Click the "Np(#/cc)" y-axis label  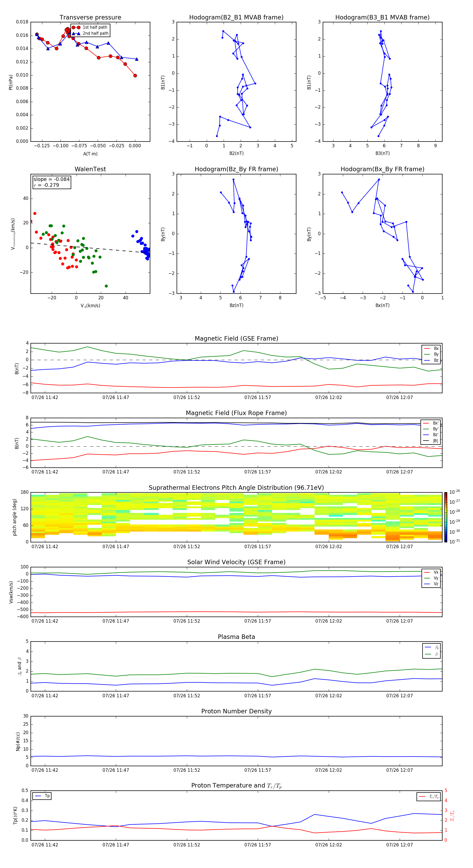tap(18, 741)
